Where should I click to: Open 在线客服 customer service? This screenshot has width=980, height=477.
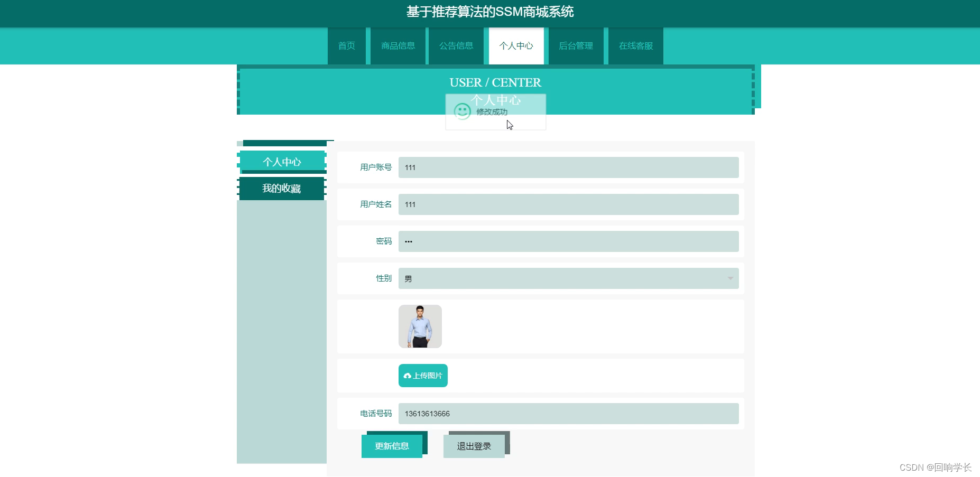636,46
